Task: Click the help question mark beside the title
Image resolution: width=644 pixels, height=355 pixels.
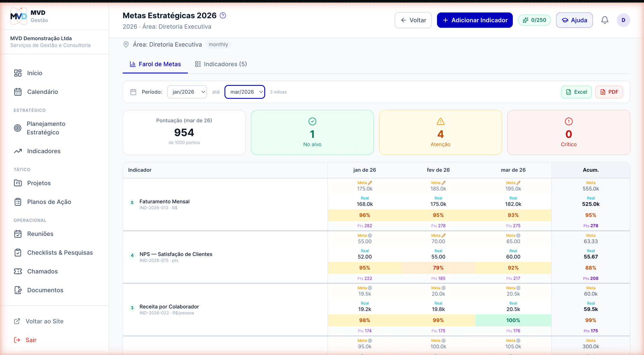Action: coord(223,15)
